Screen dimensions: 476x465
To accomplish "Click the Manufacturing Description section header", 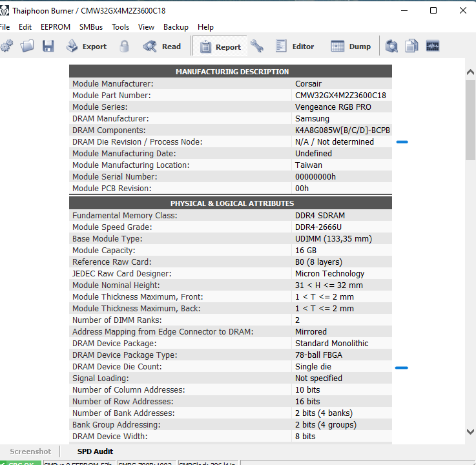I will (231, 71).
